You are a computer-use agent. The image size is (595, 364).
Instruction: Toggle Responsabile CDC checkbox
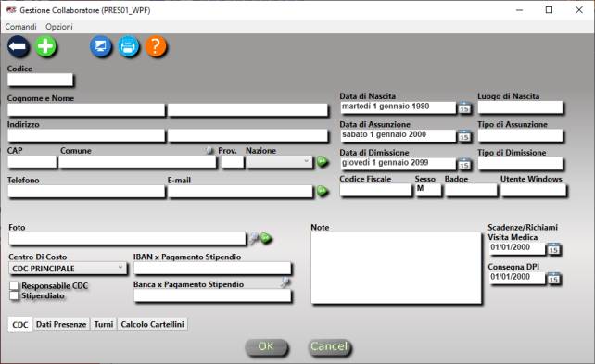14,285
